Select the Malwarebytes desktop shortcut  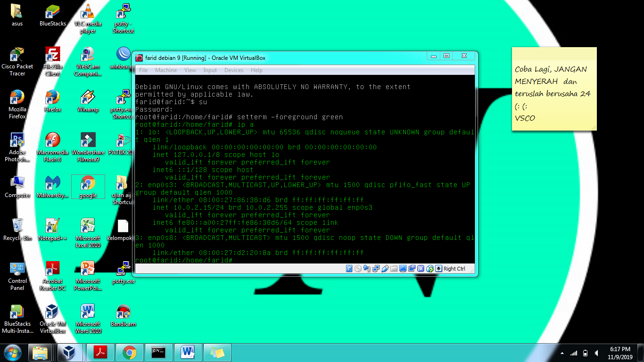[x=53, y=187]
